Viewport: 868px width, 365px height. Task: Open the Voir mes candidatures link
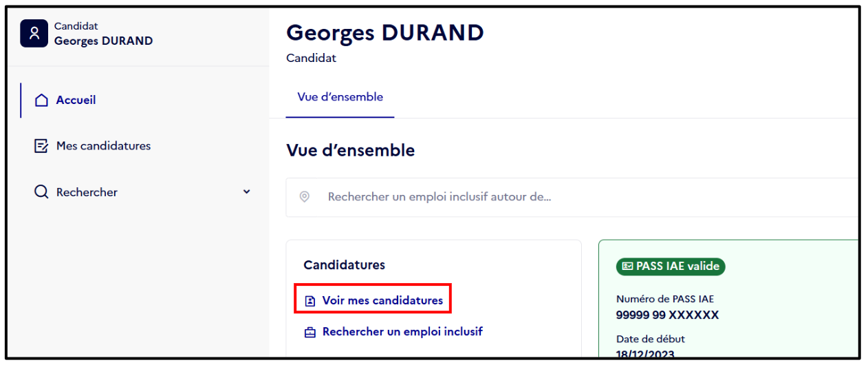click(382, 301)
